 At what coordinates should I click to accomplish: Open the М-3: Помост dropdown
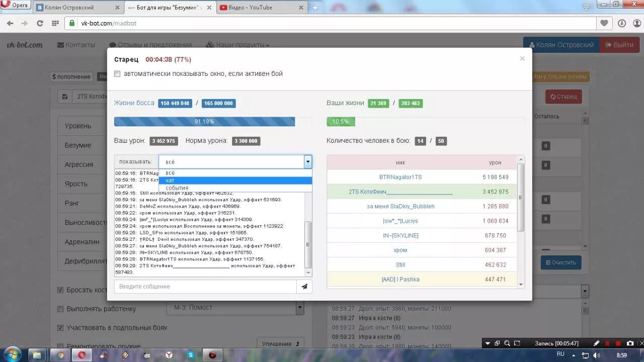[235, 307]
